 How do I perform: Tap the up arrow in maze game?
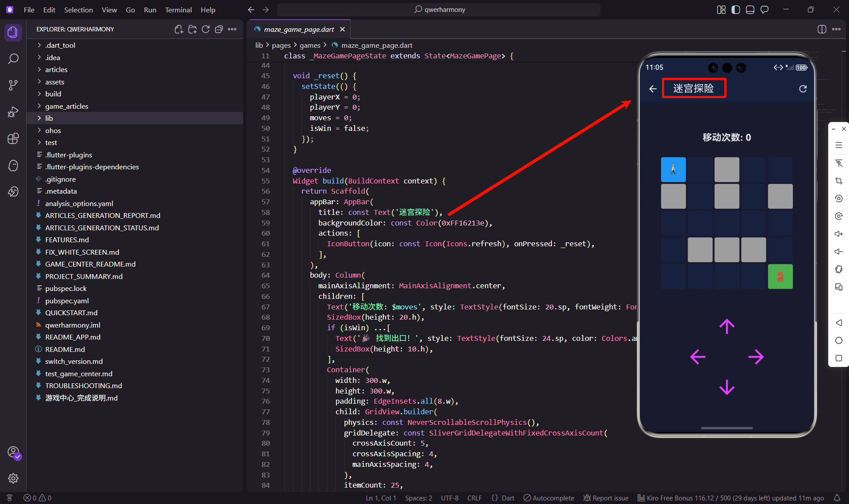pos(727,326)
